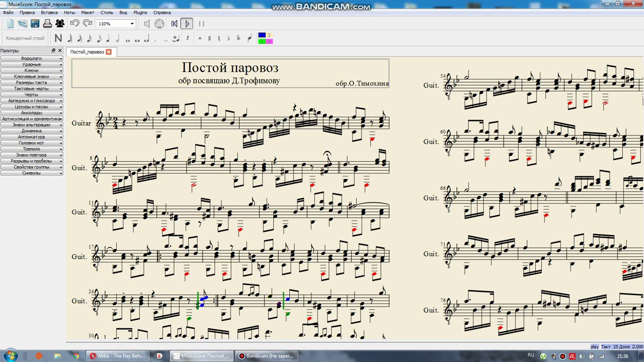Image resolution: width=644 pixels, height=362 pixels.
Task: Select the 16th note duration
Action: tap(89, 38)
